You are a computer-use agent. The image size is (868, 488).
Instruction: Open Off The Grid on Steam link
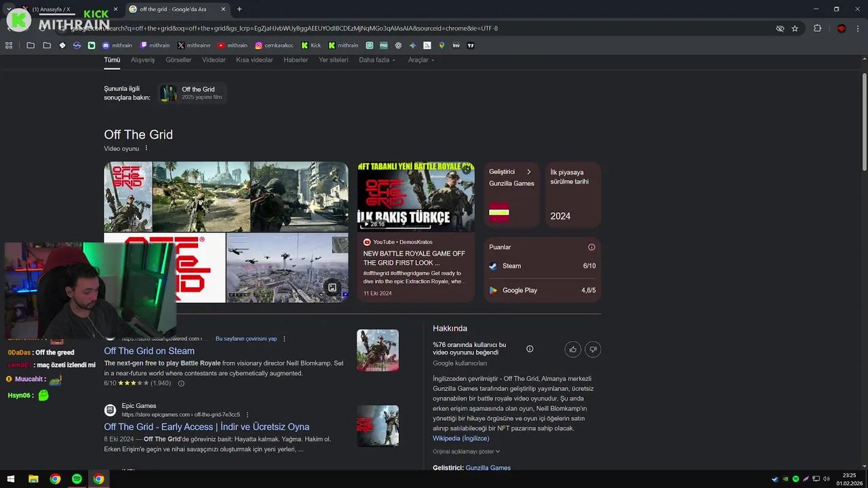click(x=149, y=351)
